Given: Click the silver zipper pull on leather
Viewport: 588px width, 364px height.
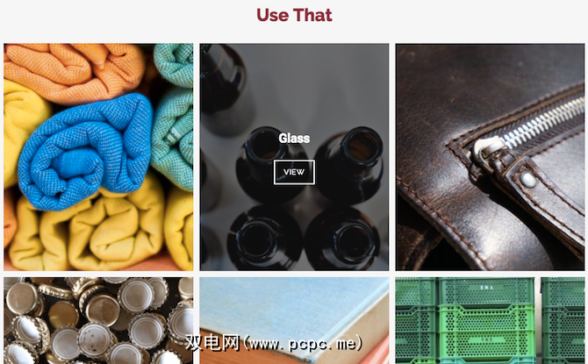Looking at the screenshot, I should [487, 149].
